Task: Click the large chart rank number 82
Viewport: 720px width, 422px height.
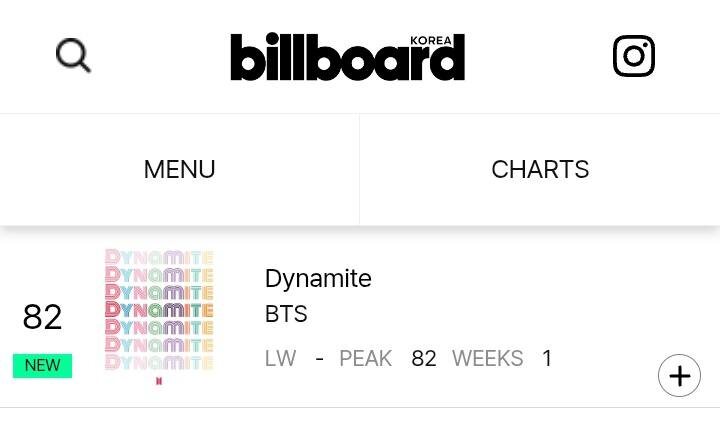Action: pos(42,317)
